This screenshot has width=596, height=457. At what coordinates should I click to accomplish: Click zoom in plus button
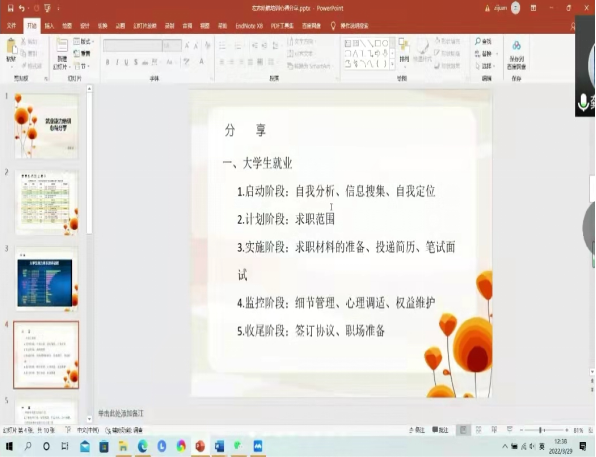coord(567,430)
